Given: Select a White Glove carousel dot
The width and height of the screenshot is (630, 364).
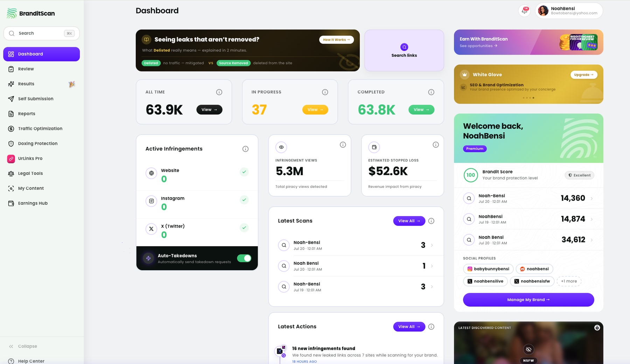Looking at the screenshot, I should pyautogui.click(x=528, y=98).
